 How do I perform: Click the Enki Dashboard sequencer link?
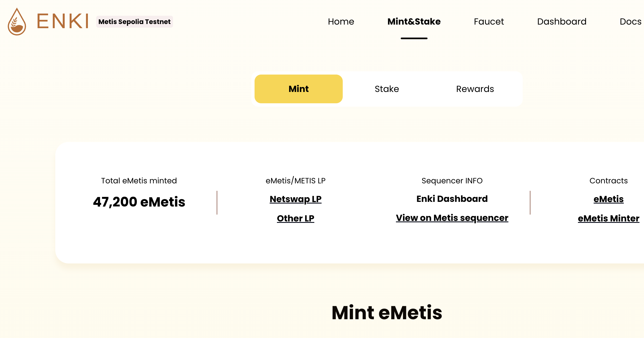pyautogui.click(x=452, y=199)
